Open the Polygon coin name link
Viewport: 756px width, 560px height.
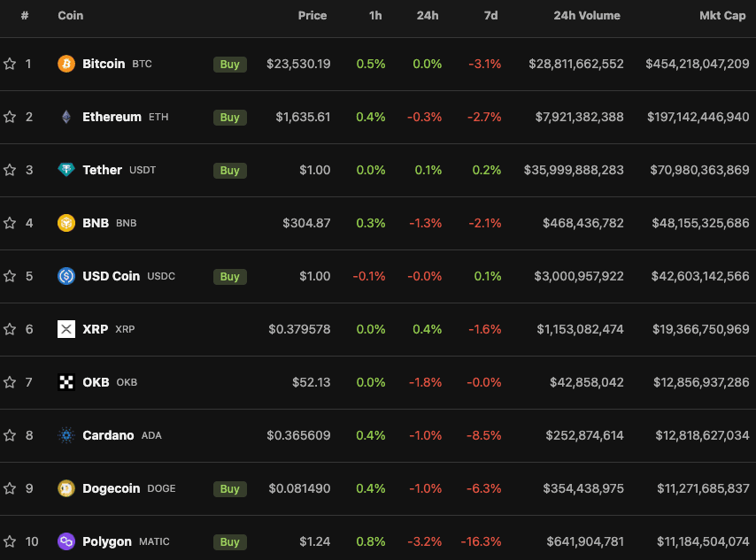(107, 541)
